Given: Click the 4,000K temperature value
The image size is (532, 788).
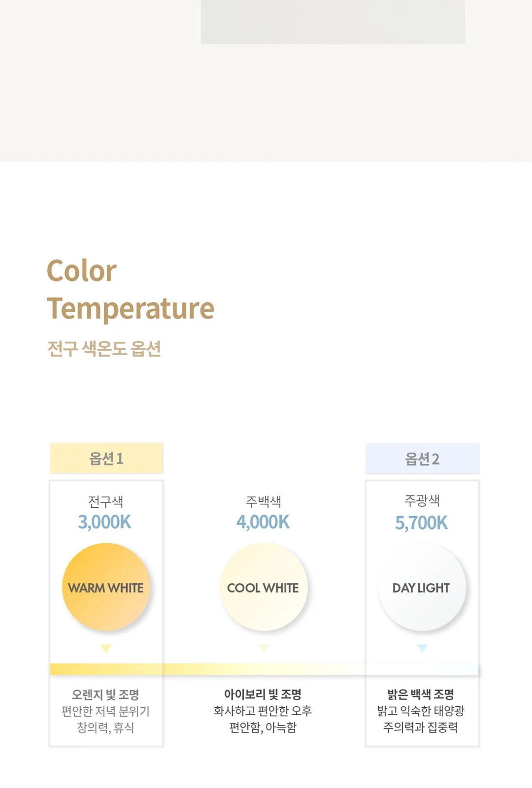Looking at the screenshot, I should (x=263, y=522).
